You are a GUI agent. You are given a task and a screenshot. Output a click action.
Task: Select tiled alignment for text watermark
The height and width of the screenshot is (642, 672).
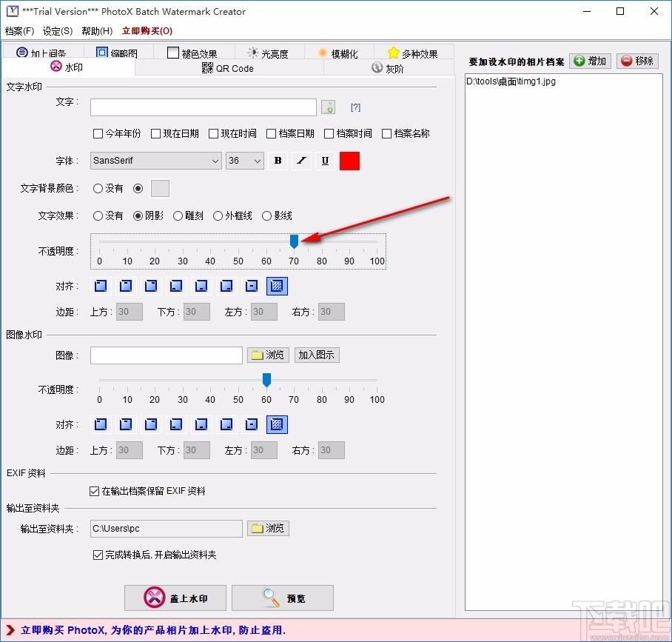point(277,286)
